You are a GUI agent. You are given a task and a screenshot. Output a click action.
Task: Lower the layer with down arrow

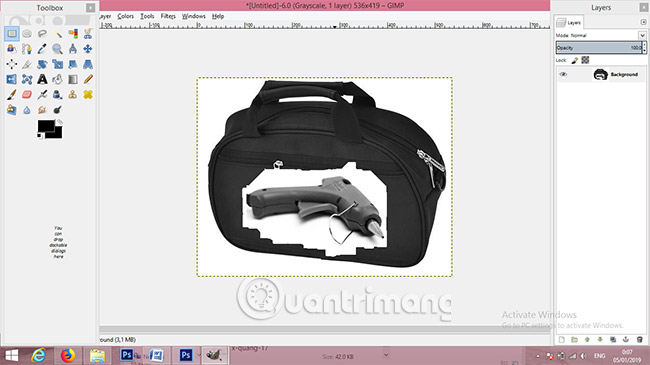(600, 340)
